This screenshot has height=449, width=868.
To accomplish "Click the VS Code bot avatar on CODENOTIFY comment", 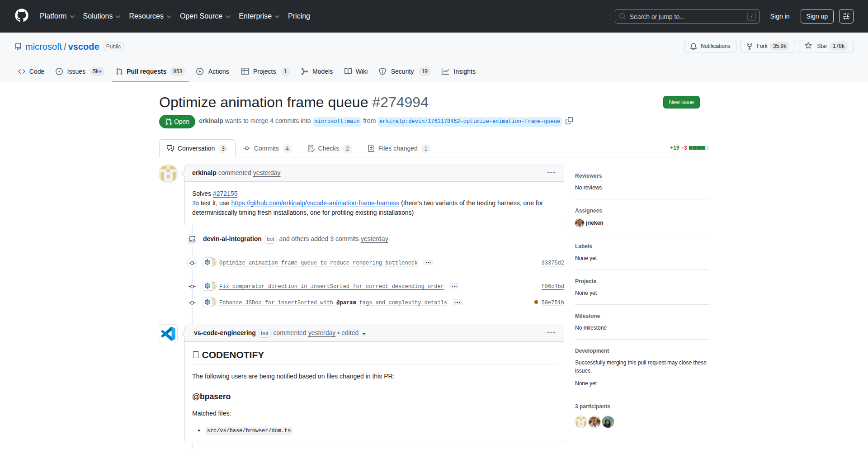I will pyautogui.click(x=168, y=333).
